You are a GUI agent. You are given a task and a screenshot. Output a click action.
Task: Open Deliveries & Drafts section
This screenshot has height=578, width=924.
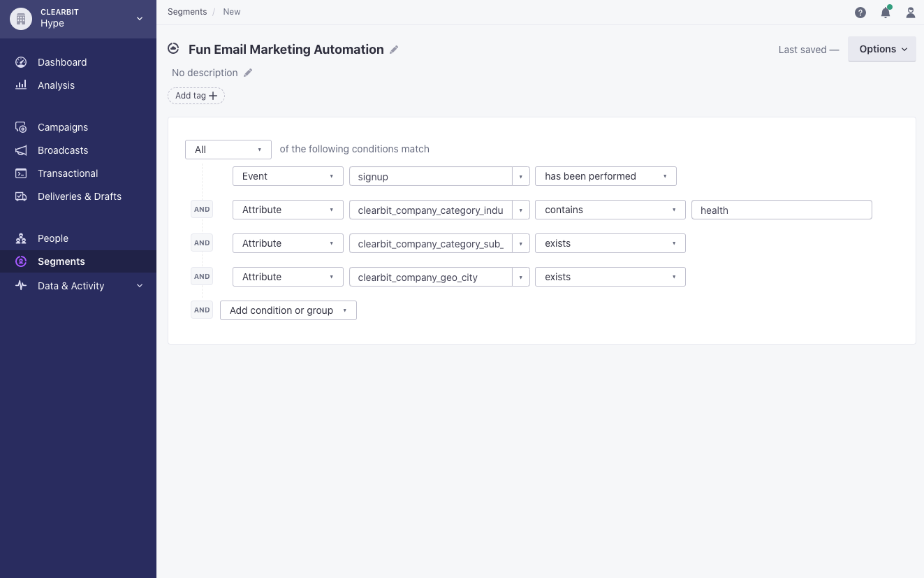(79, 196)
